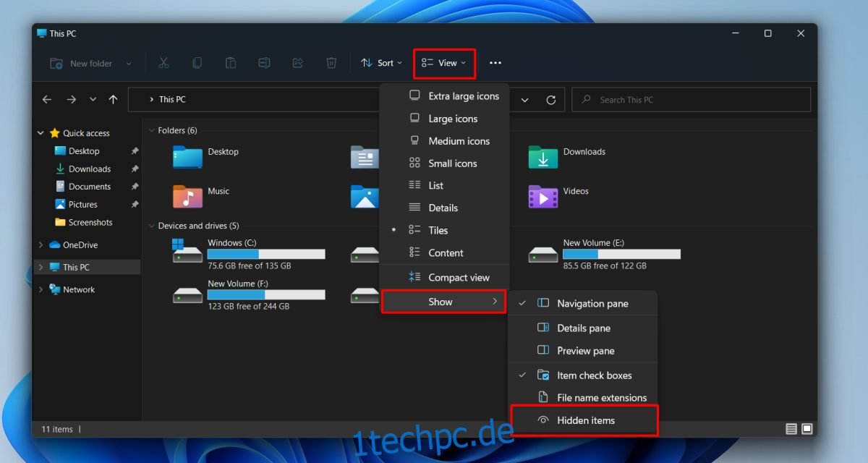Click This PC in address bar

coord(172,100)
